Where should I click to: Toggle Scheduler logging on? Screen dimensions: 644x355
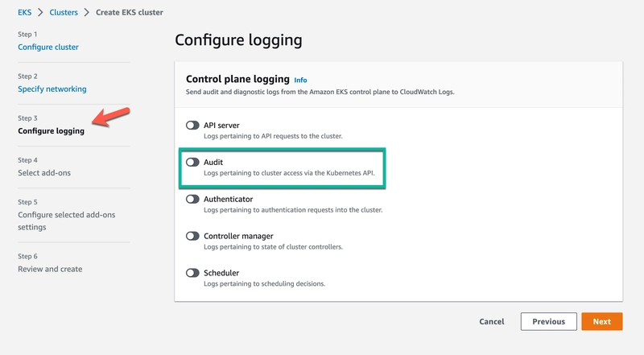[x=192, y=273]
